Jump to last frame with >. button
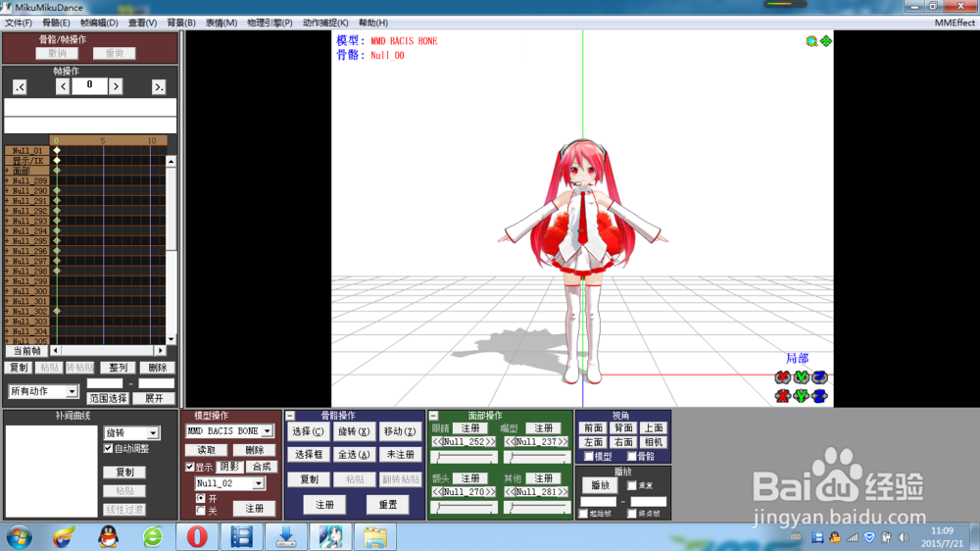980x551 pixels. pyautogui.click(x=159, y=87)
